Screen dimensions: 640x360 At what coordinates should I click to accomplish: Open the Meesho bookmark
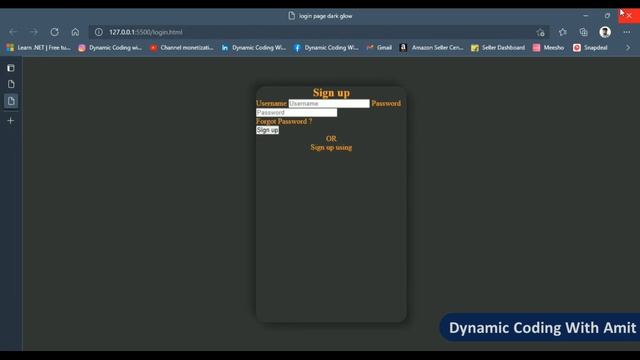click(x=549, y=48)
